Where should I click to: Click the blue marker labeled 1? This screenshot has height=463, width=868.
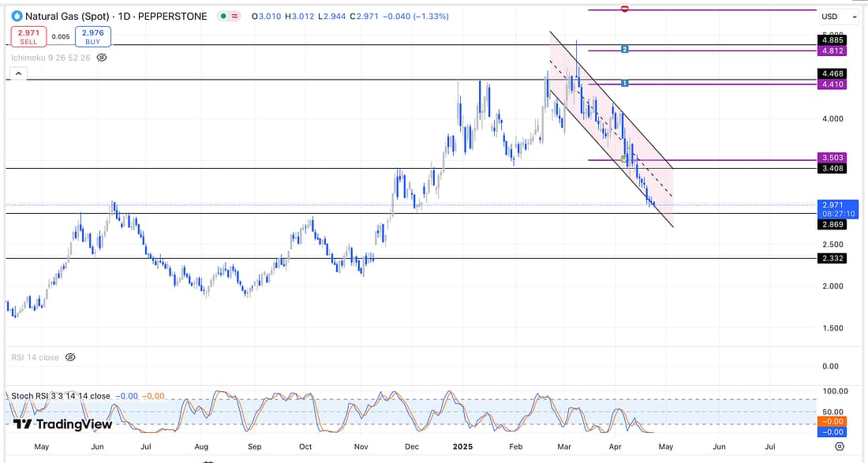(x=624, y=83)
